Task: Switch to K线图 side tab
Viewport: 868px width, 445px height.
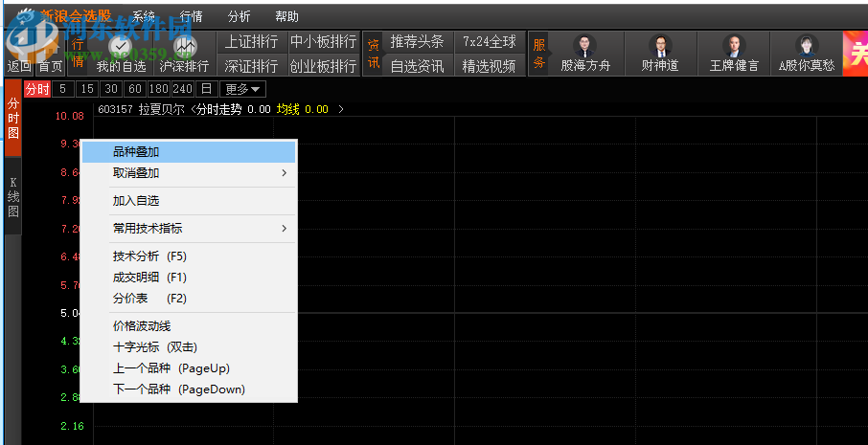Action: point(13,196)
